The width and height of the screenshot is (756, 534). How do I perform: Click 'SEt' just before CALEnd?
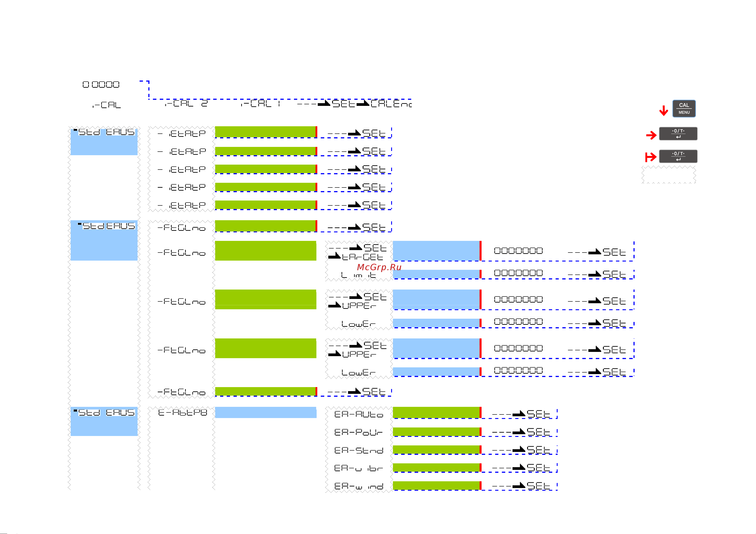(343, 104)
